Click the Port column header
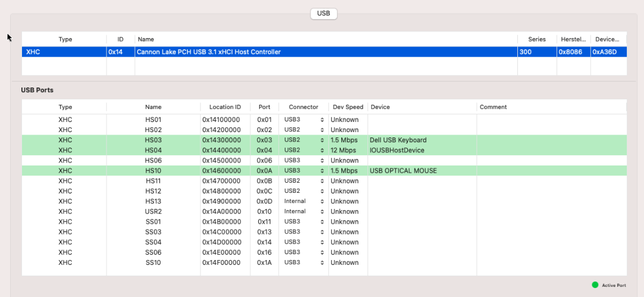The width and height of the screenshot is (644, 297). (x=264, y=107)
